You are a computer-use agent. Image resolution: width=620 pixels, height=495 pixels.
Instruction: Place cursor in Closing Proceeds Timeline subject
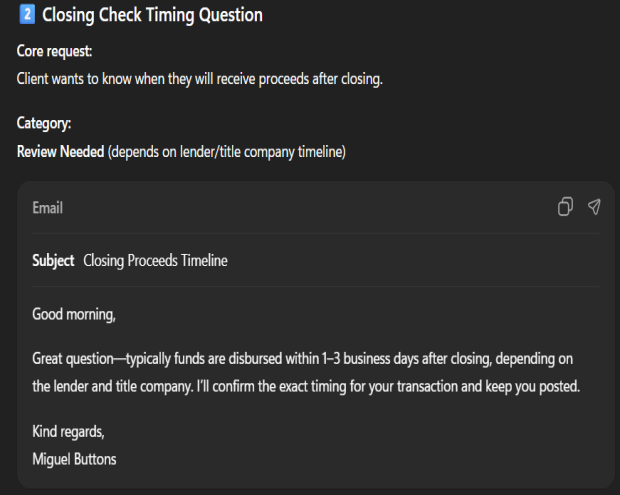(155, 261)
